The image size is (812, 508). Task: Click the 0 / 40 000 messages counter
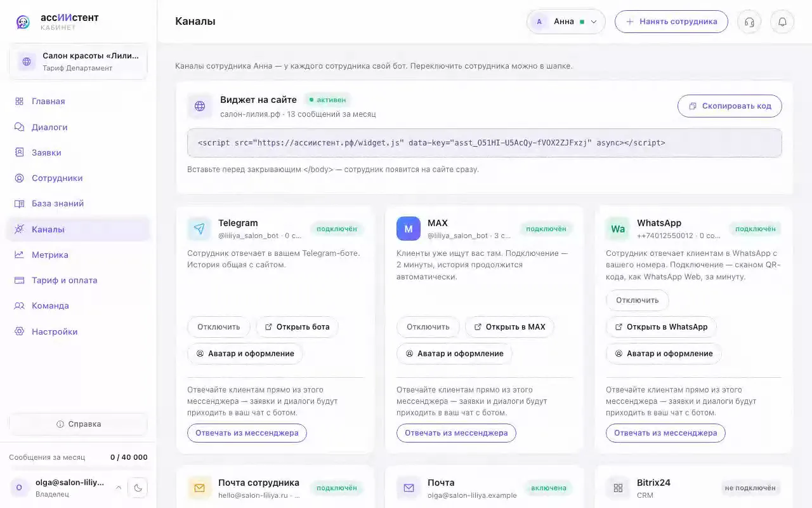(129, 457)
